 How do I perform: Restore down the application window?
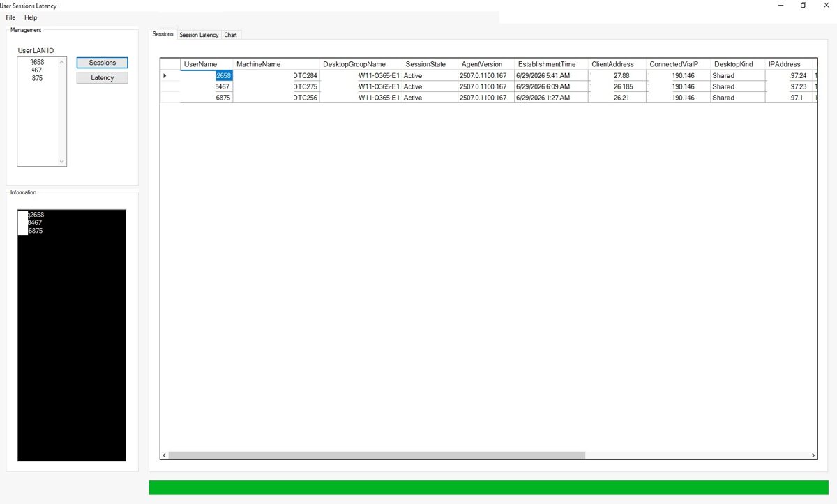pos(804,6)
